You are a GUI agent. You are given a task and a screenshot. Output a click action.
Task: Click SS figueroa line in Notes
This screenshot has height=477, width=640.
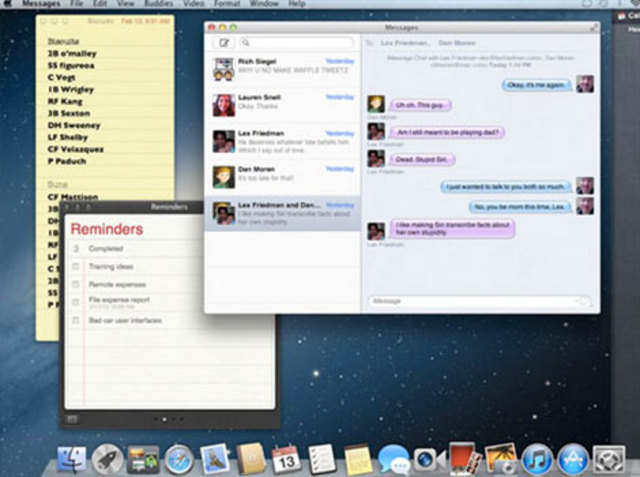coord(71,65)
